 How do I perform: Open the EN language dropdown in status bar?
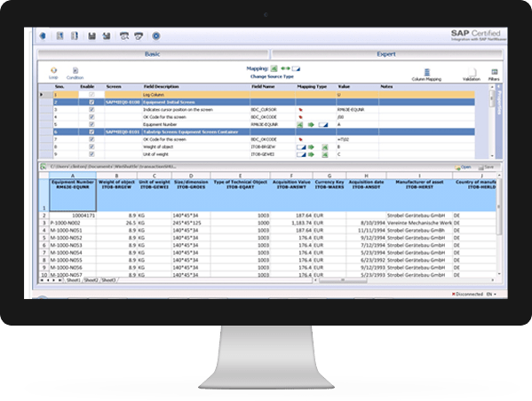click(x=491, y=294)
